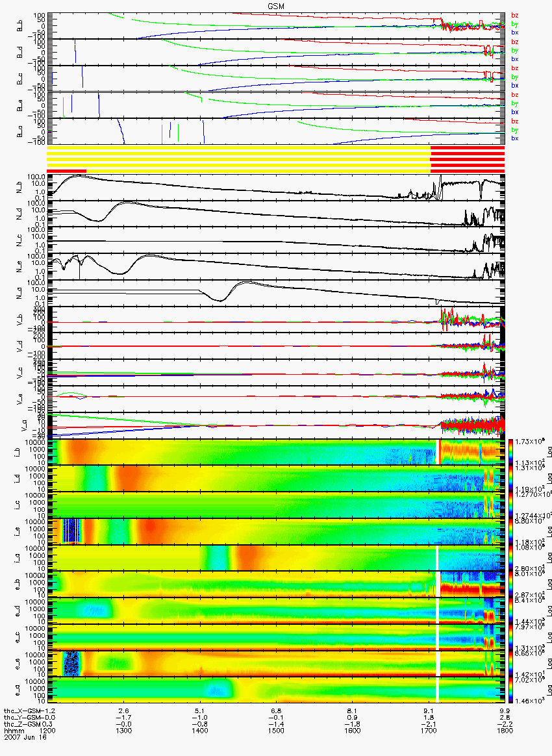Pick the V_c velocity panel label
This screenshot has width=552, height=756.
(x=20, y=372)
